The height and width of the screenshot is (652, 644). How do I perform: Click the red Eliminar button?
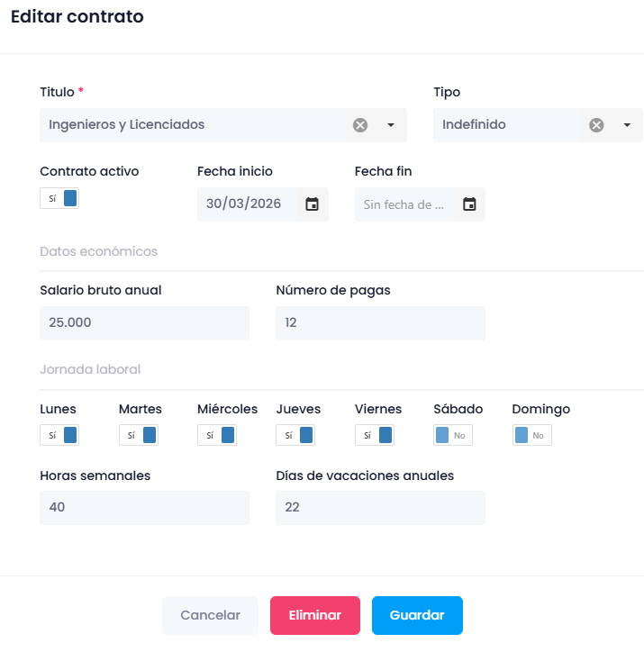[x=315, y=615]
